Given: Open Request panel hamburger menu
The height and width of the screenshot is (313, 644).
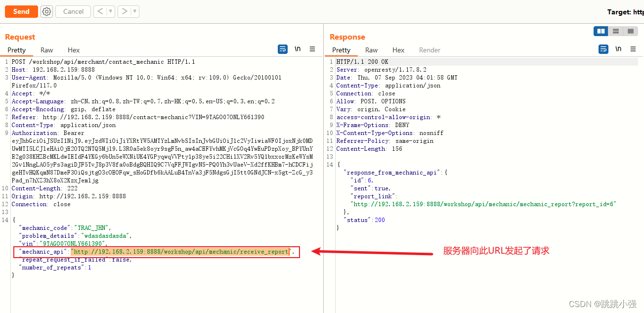Looking at the screenshot, I should [x=312, y=49].
